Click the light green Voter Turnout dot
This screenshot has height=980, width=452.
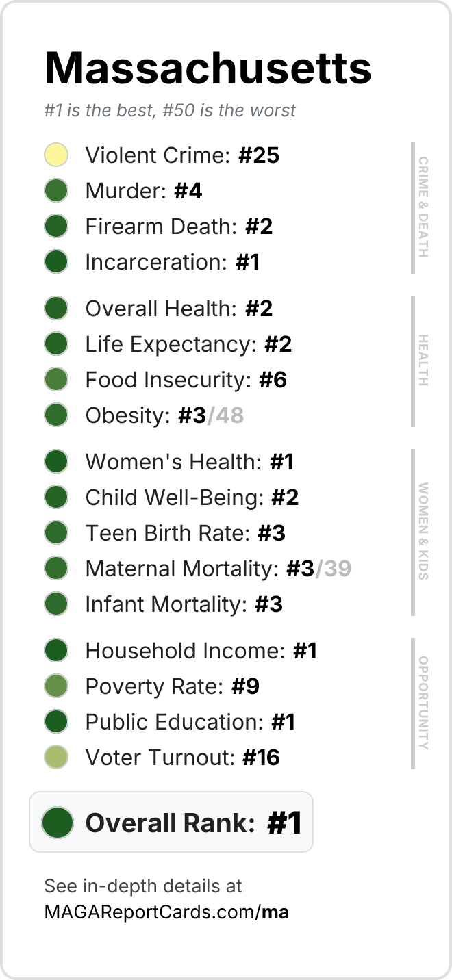point(56,758)
